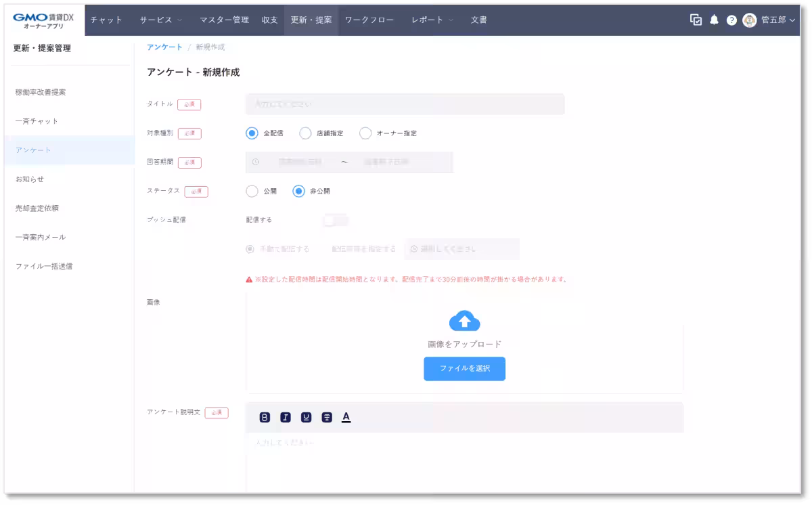812x505 pixels.
Task: Apply italic formatting in the description editor
Action: (286, 417)
